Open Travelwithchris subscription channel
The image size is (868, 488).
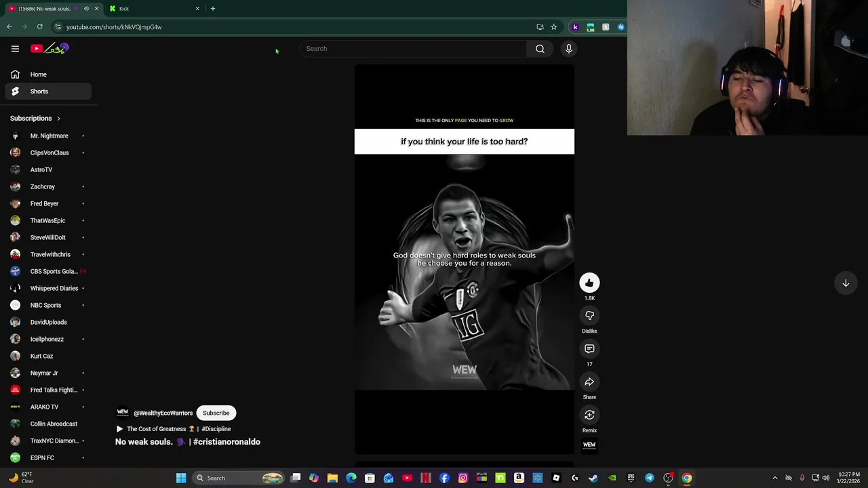pos(48,254)
